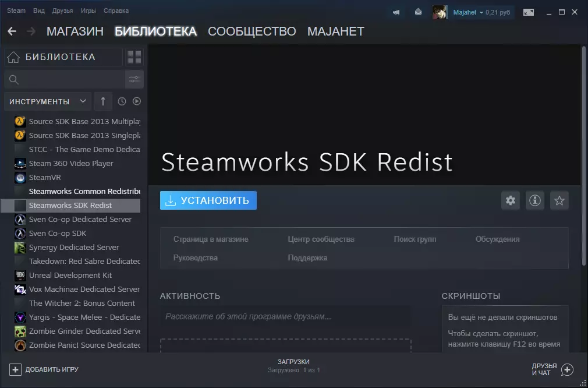This screenshot has width=588, height=388.
Task: Open the Majahet account dropdown
Action: [467, 12]
